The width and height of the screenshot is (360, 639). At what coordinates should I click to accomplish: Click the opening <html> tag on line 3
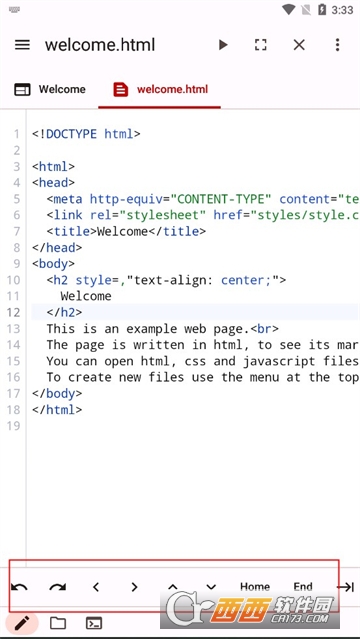(x=53, y=166)
